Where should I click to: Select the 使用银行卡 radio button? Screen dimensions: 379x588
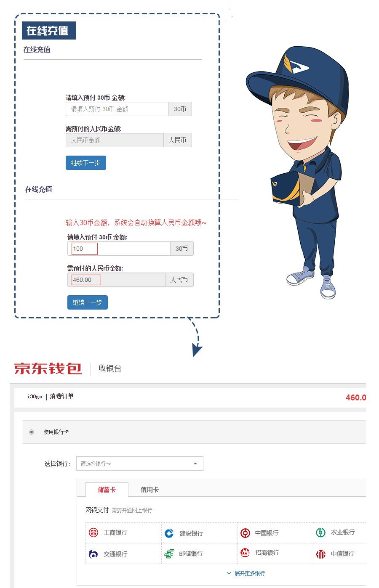32,432
